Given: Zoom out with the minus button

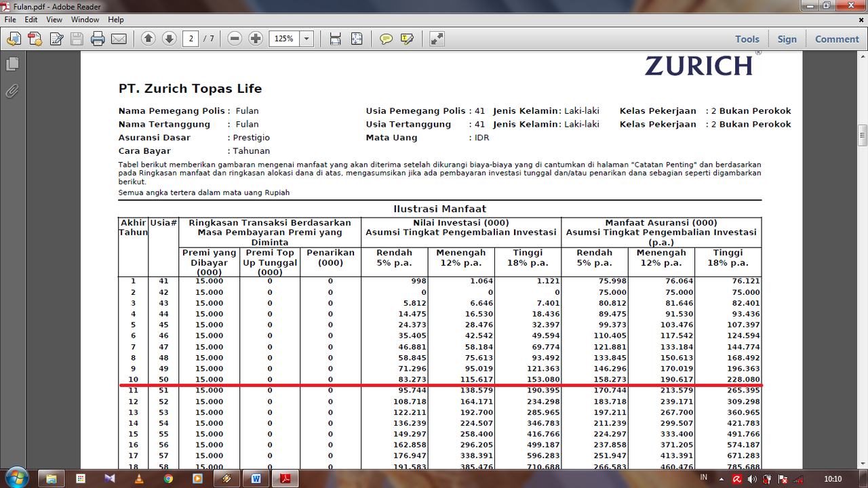Looking at the screenshot, I should [235, 39].
